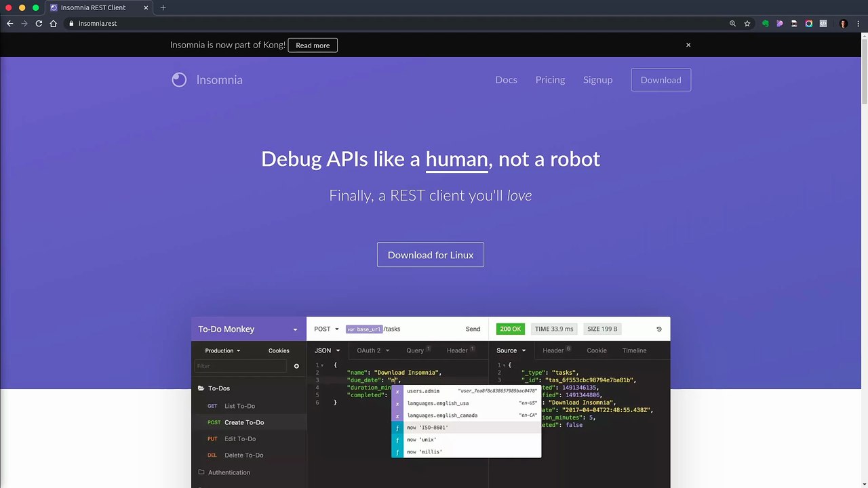This screenshot has width=868, height=488.
Task: Click Read more about Kong
Action: [x=313, y=45]
